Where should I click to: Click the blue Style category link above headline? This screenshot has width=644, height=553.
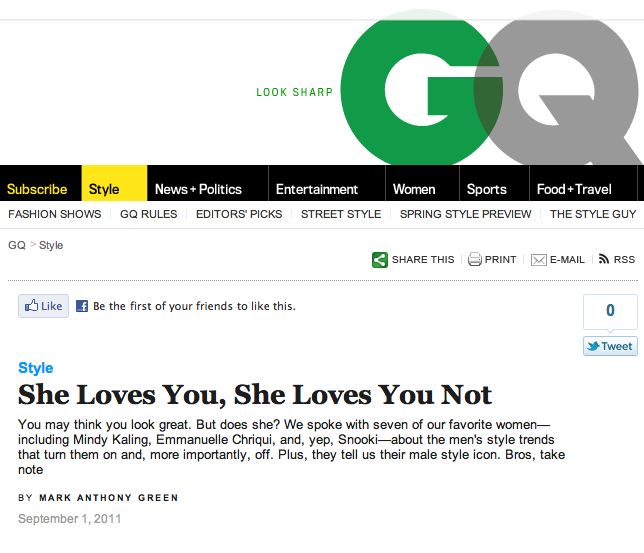(x=36, y=368)
